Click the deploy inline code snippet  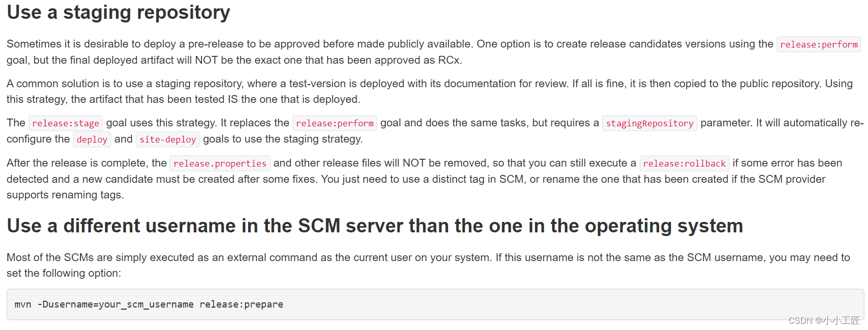point(92,140)
